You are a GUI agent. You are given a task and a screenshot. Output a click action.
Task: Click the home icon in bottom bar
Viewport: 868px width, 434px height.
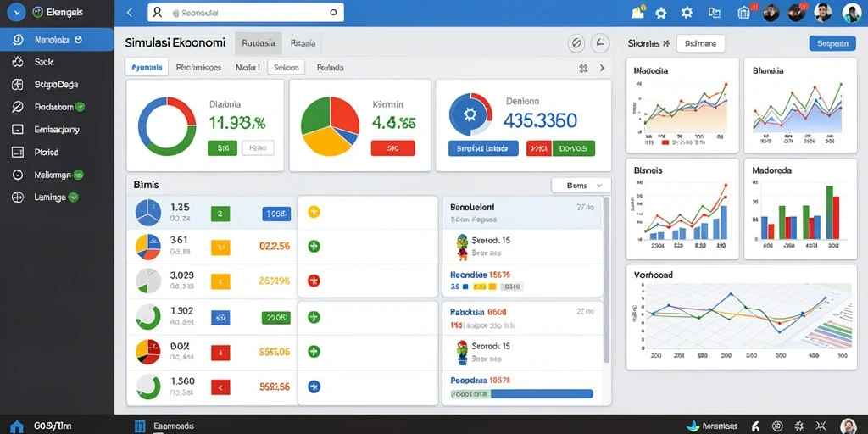coord(17,426)
